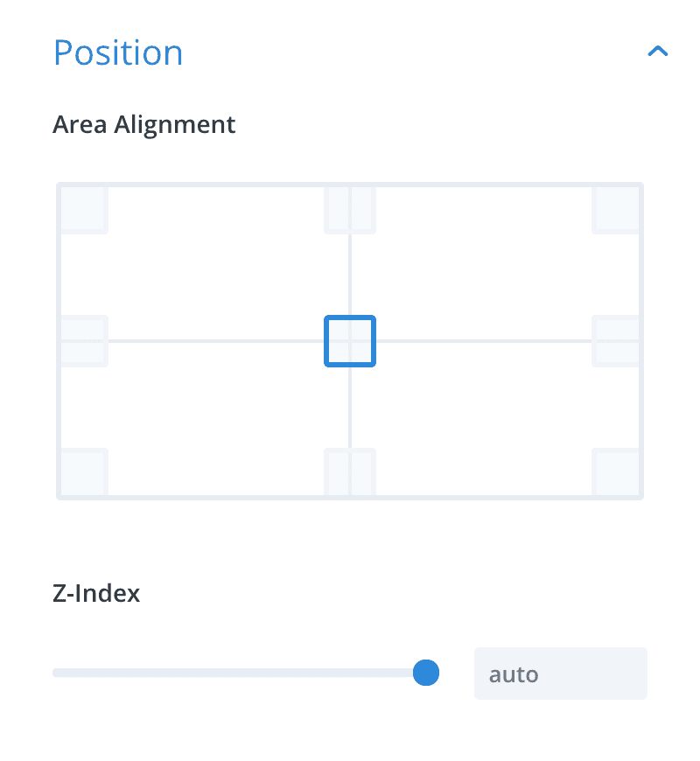The height and width of the screenshot is (761, 700).
Task: Click the Area Alignment label
Action: pyautogui.click(x=143, y=125)
